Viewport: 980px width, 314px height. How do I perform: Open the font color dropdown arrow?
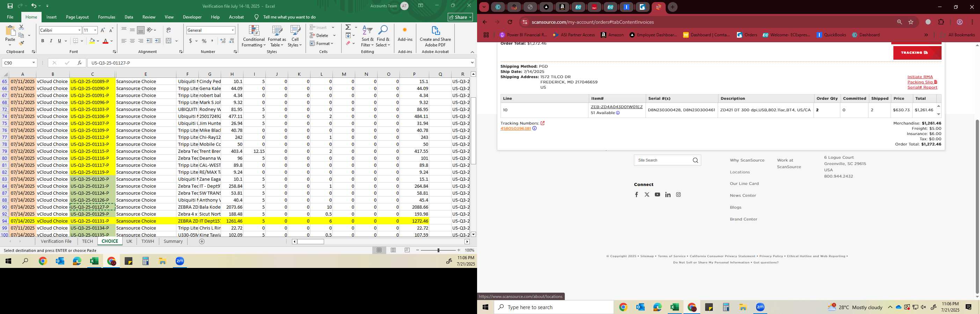[x=111, y=41]
